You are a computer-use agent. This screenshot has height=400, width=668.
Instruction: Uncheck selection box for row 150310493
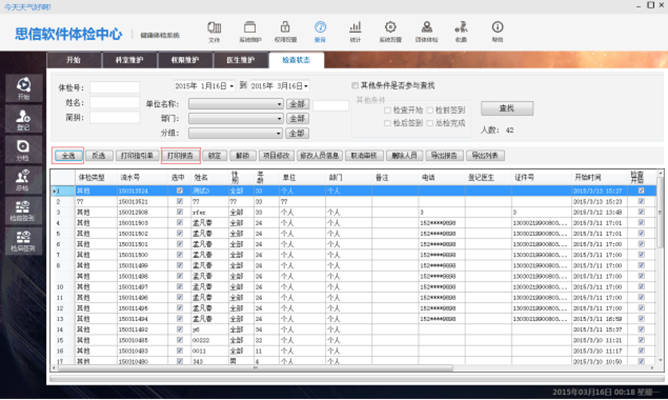click(180, 351)
